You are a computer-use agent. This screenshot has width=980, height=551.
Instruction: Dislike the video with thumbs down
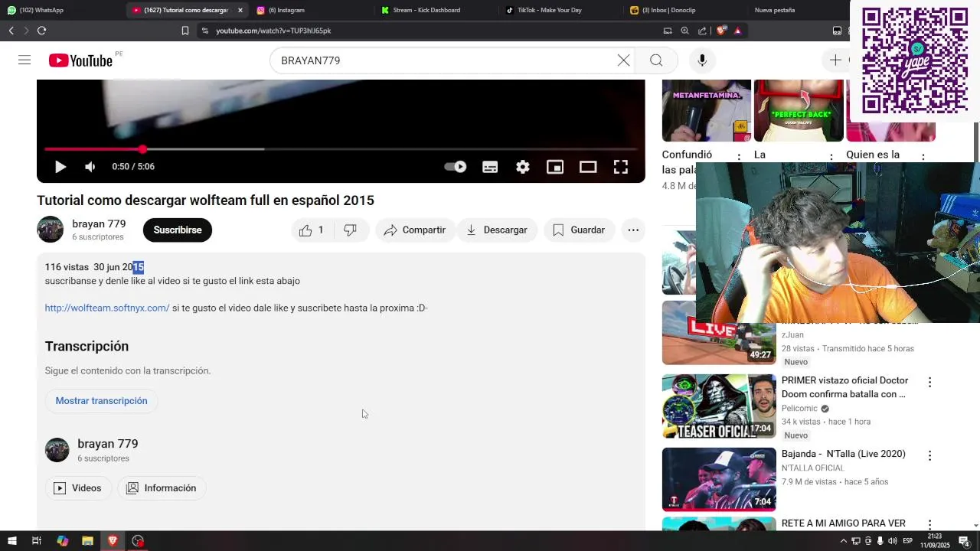[x=351, y=230]
